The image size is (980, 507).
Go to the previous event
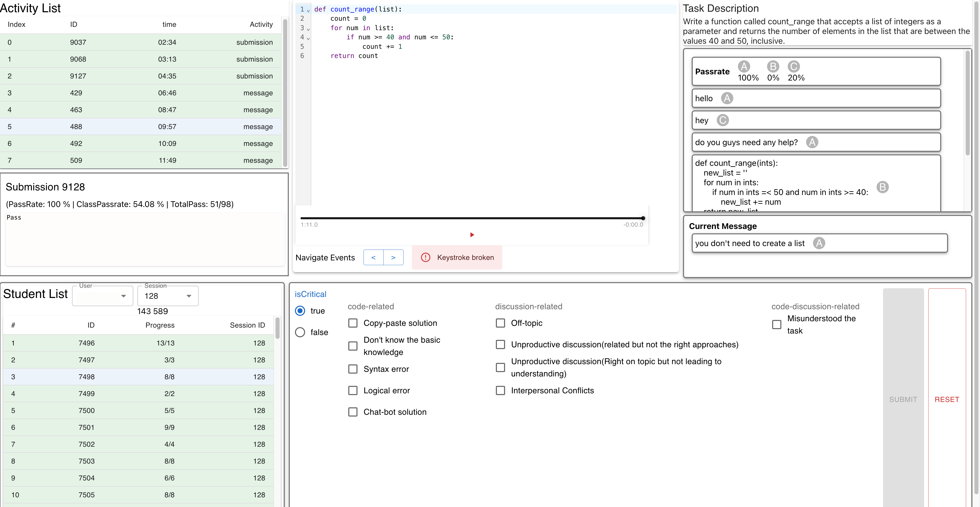click(x=373, y=257)
